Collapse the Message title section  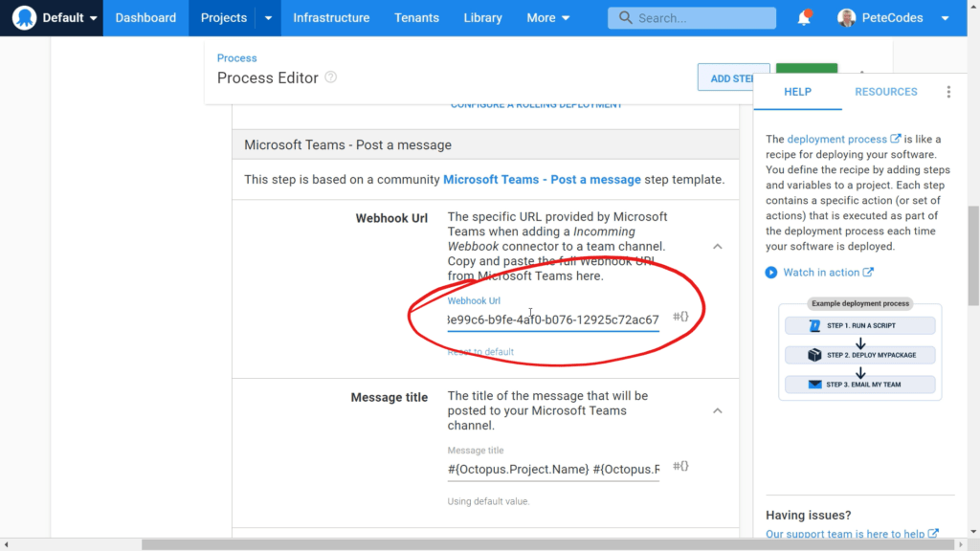point(718,410)
